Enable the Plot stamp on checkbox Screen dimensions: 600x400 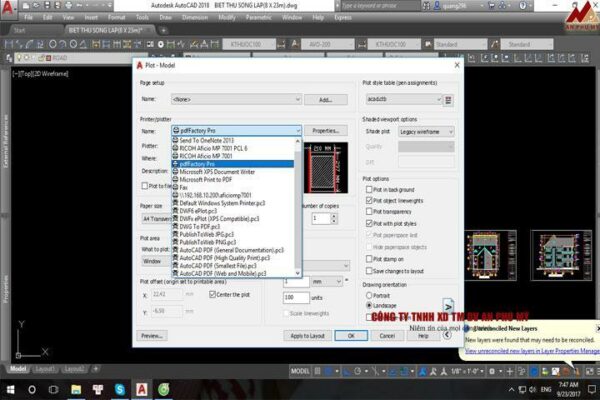coord(369,259)
